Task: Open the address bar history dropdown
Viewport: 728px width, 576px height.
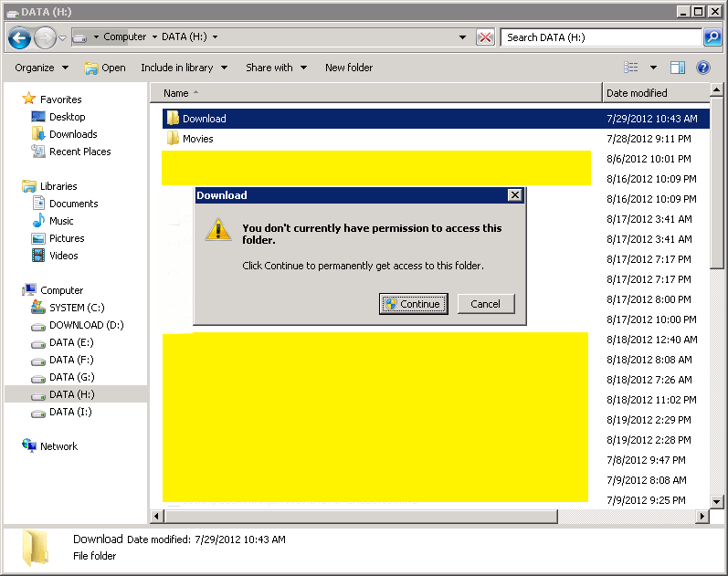Action: (x=462, y=37)
